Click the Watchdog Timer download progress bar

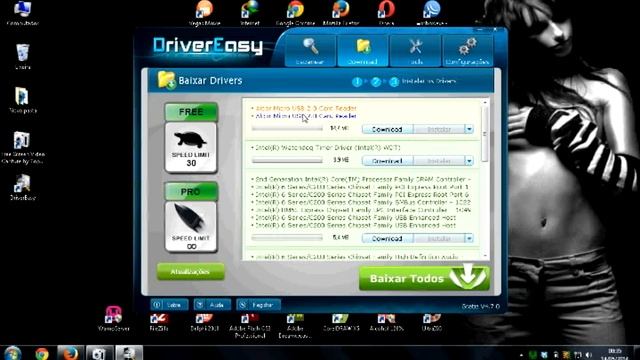click(287, 160)
